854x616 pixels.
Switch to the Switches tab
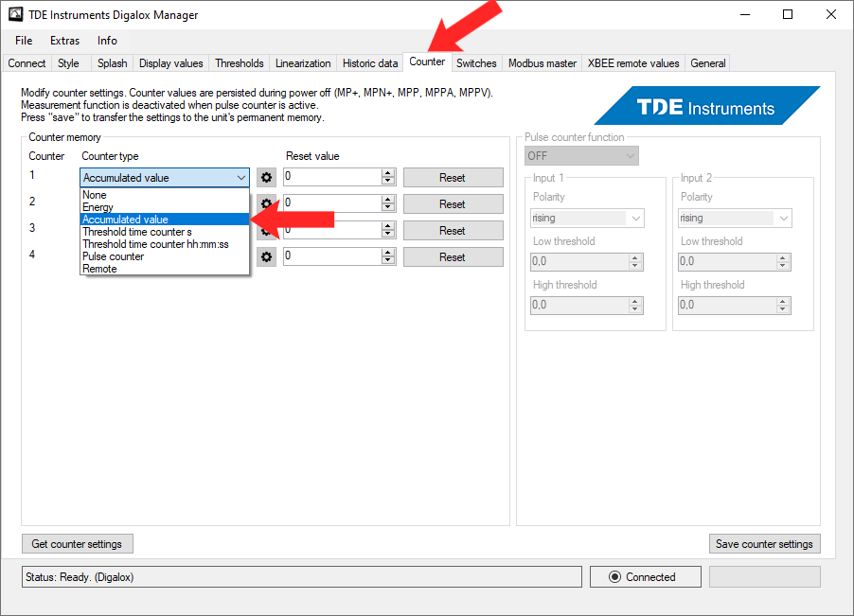pyautogui.click(x=476, y=63)
